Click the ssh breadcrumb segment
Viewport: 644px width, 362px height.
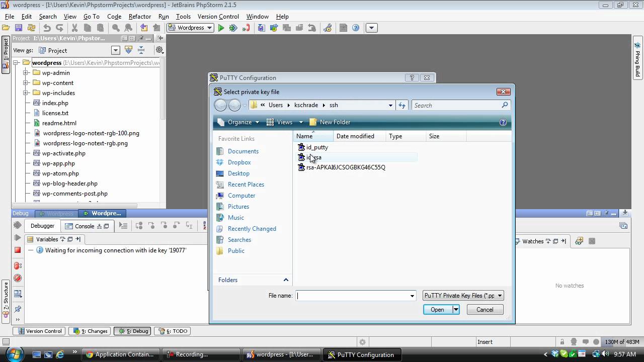(x=334, y=105)
